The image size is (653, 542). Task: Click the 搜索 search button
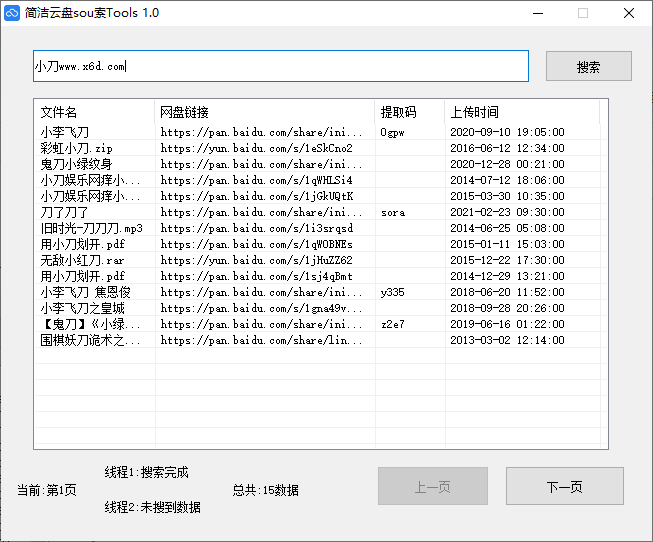[588, 67]
